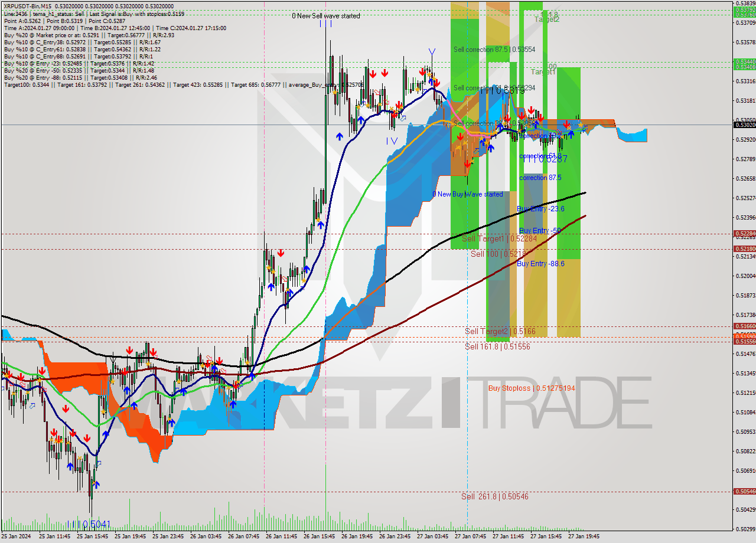
Task: Click the blue 'correction 87.5' label
Action: click(540, 178)
